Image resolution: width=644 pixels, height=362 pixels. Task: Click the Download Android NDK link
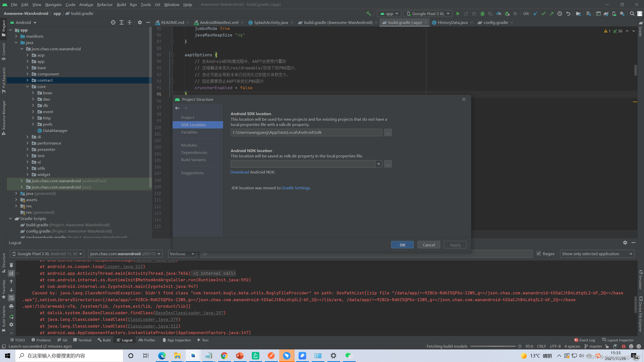point(239,172)
